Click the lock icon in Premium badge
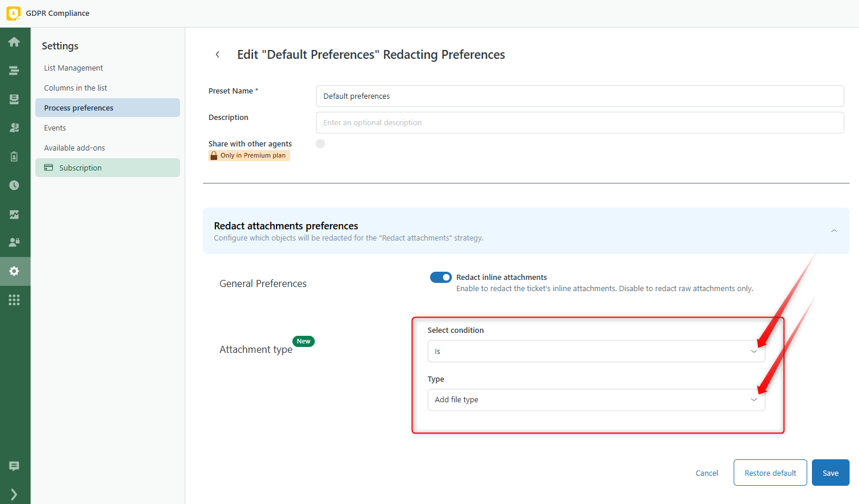 214,156
